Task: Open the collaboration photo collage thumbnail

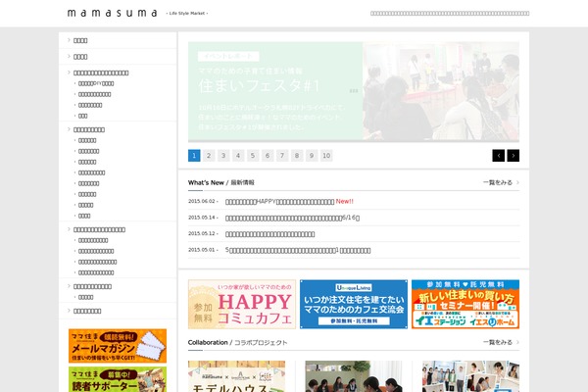Action: [x=470, y=376]
